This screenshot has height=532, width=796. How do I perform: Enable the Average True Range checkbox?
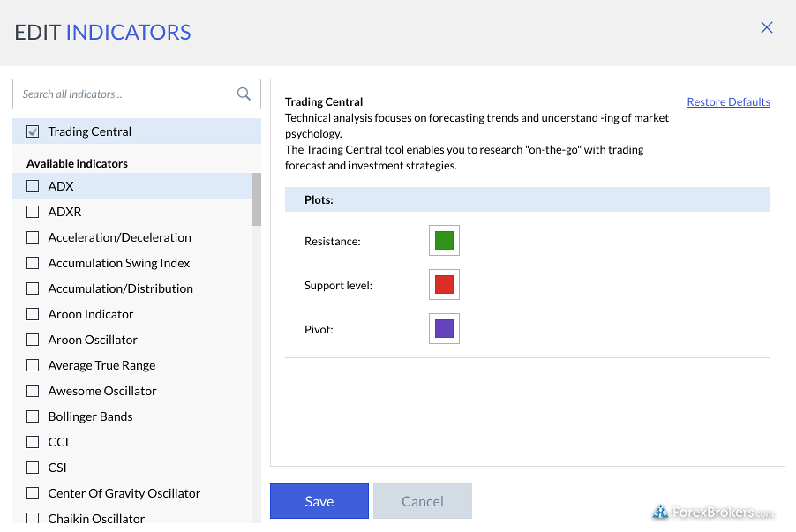tap(33, 365)
